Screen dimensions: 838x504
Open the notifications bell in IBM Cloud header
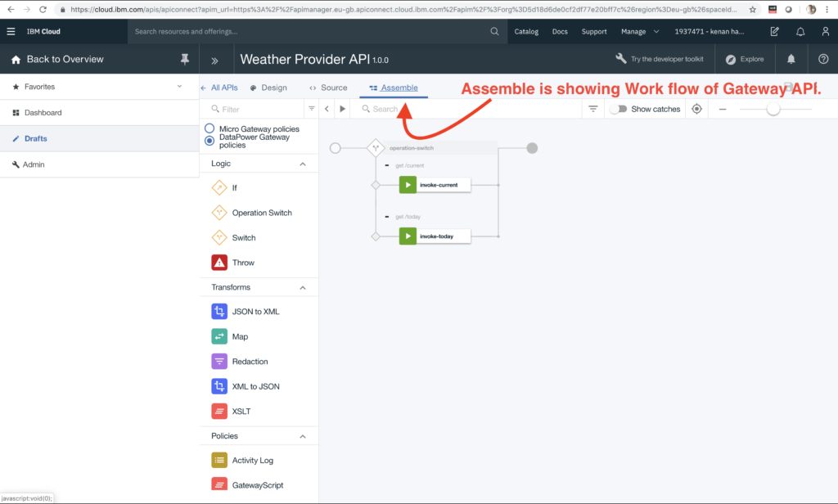click(800, 32)
